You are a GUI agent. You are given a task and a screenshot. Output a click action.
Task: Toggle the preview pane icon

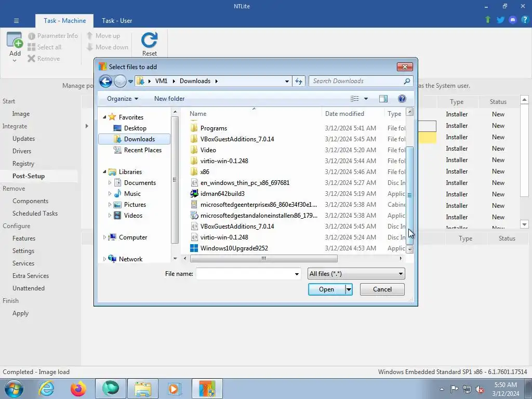(x=383, y=99)
